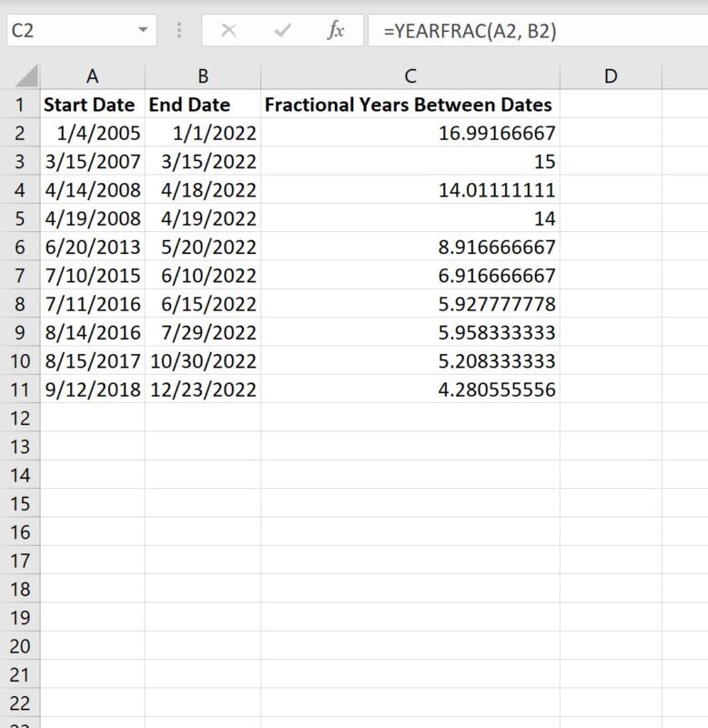Viewport: 708px width, 728px height.
Task: Select row 1 header
Action: click(x=19, y=105)
